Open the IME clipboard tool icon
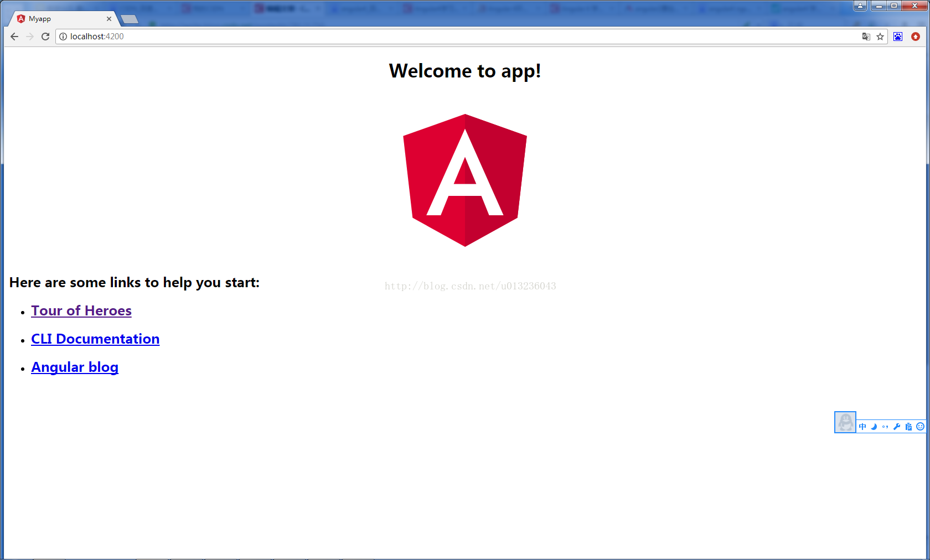 pos(908,427)
